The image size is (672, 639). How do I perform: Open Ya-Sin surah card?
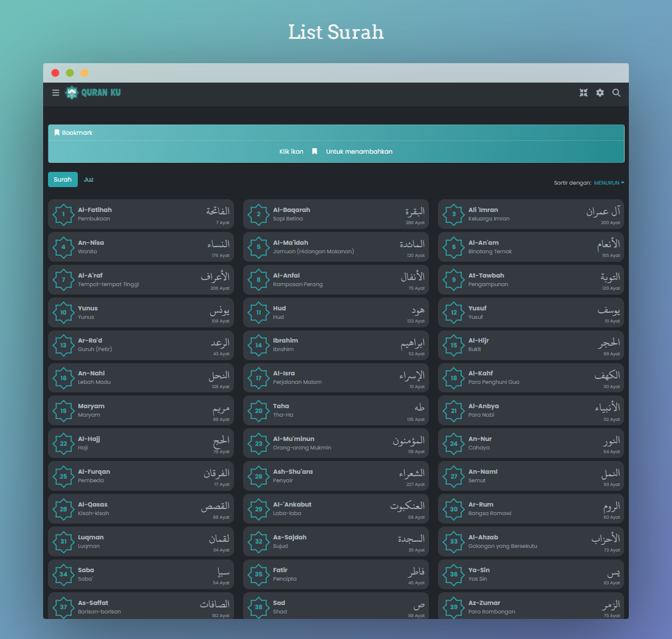click(x=530, y=574)
